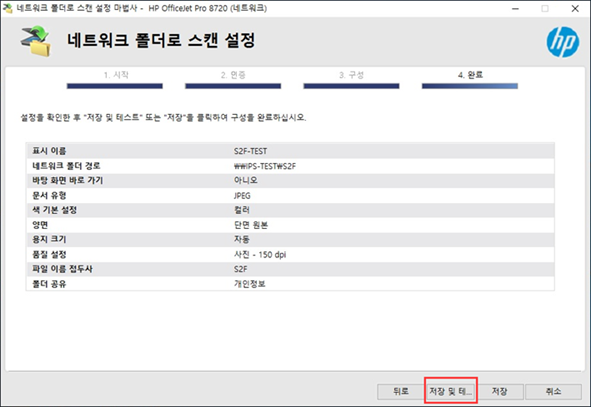The image size is (591, 407).
Task: Click the 취소 cancel button
Action: [553, 391]
